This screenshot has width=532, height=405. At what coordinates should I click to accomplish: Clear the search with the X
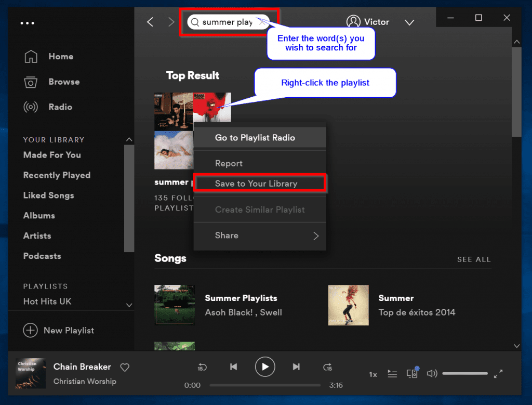(x=262, y=22)
